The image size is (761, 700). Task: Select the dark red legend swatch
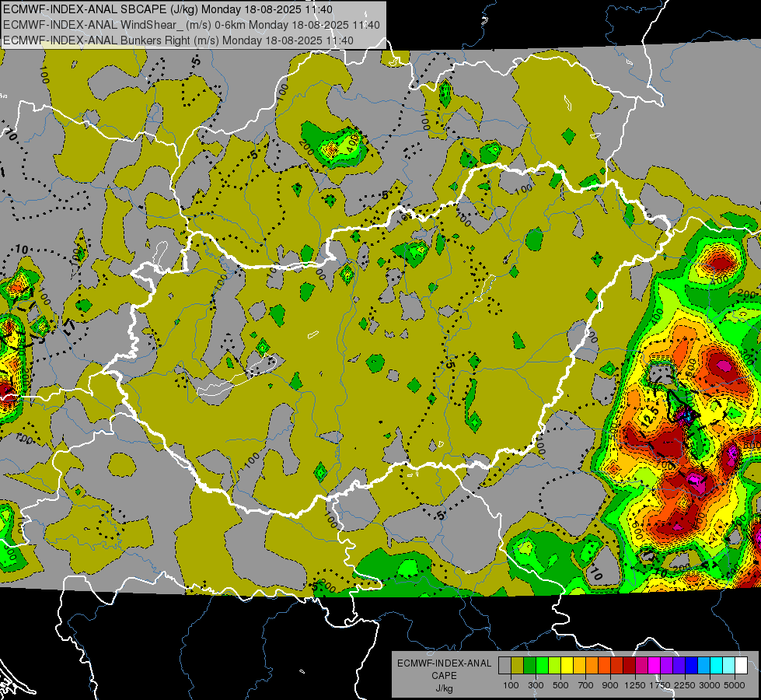[630, 666]
